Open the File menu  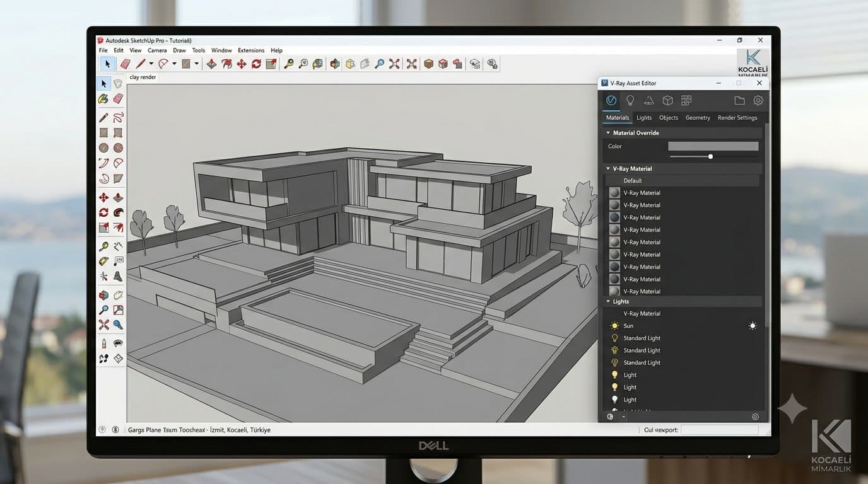pyautogui.click(x=103, y=50)
